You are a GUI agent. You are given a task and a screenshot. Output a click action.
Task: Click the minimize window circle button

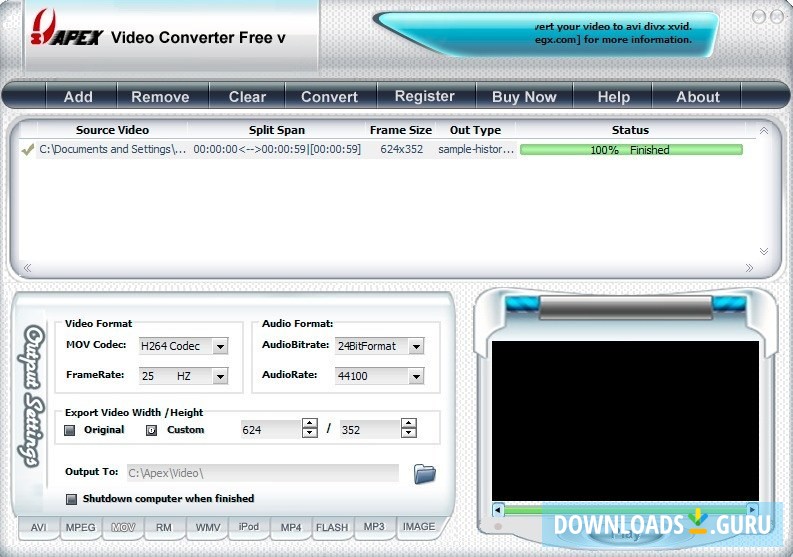pyautogui.click(x=759, y=17)
